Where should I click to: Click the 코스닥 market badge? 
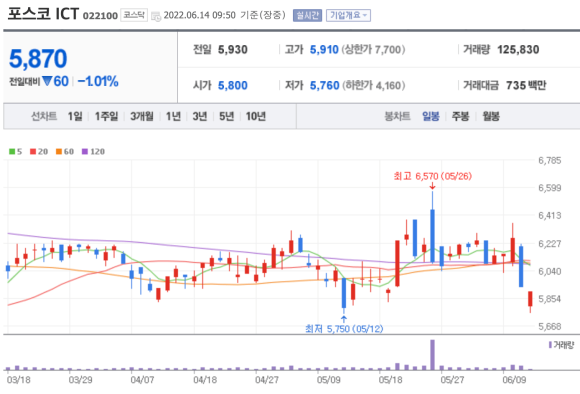134,15
